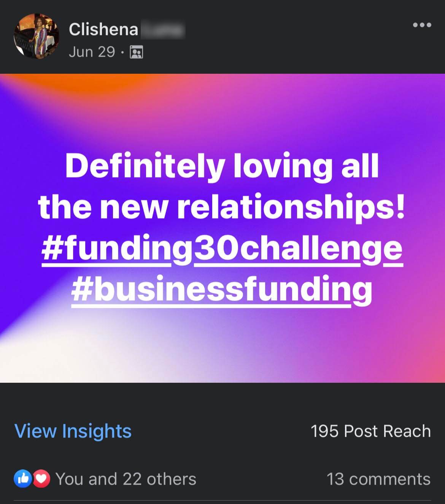Click the red heart reaction icon
Image resolution: width=445 pixels, height=504 pixels.
(41, 479)
